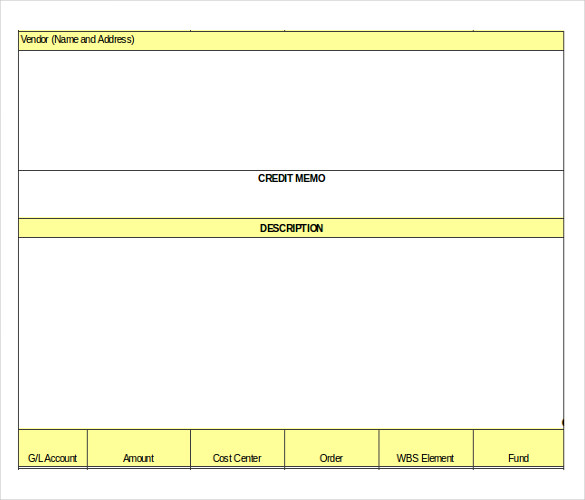Click the WBS Element label text
The width and height of the screenshot is (585, 500).
[425, 458]
